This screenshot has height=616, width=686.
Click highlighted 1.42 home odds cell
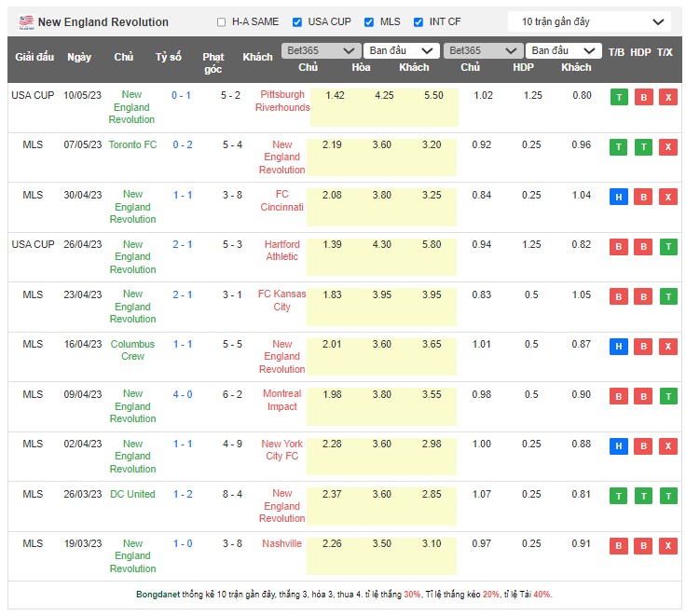tap(336, 96)
